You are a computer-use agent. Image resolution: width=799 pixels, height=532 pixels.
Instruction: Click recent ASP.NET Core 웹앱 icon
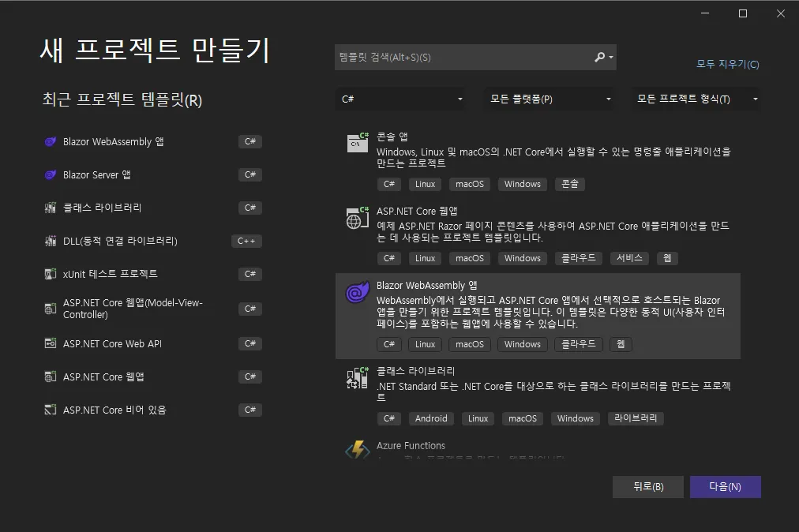tap(50, 377)
